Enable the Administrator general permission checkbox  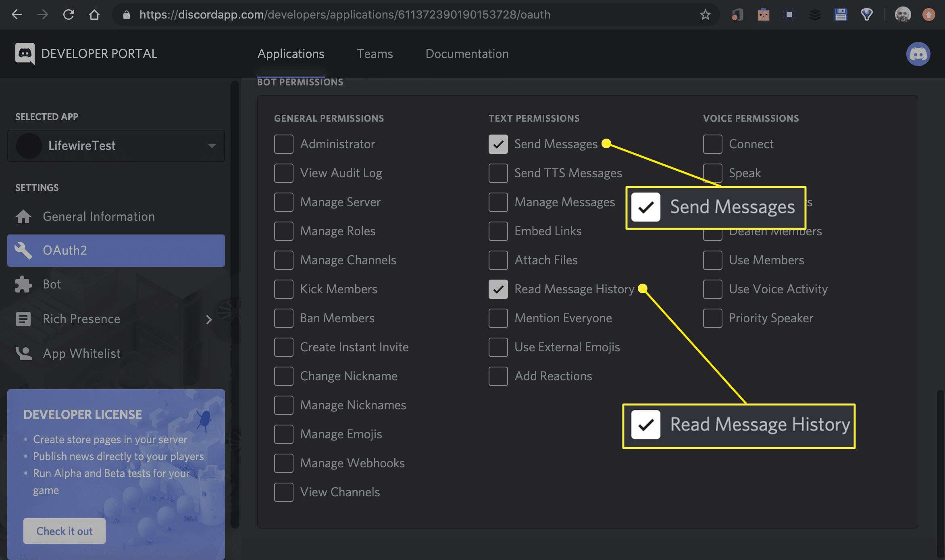(x=283, y=143)
